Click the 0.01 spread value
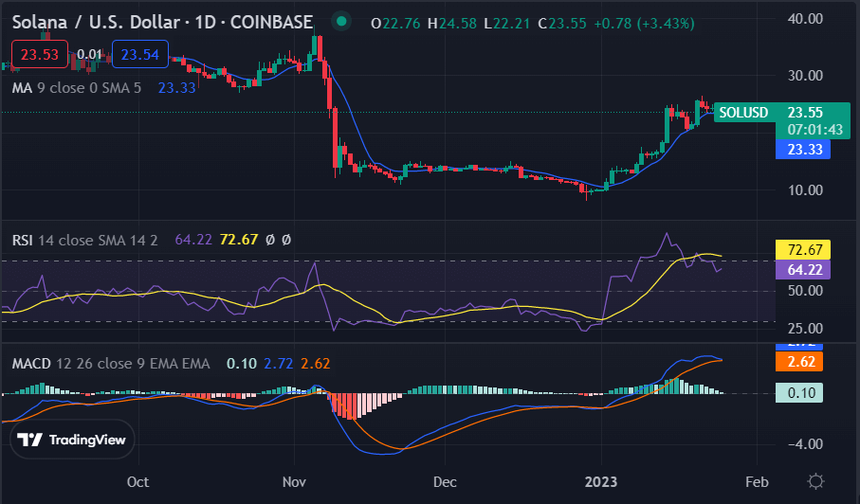This screenshot has width=860, height=504. coord(89,54)
